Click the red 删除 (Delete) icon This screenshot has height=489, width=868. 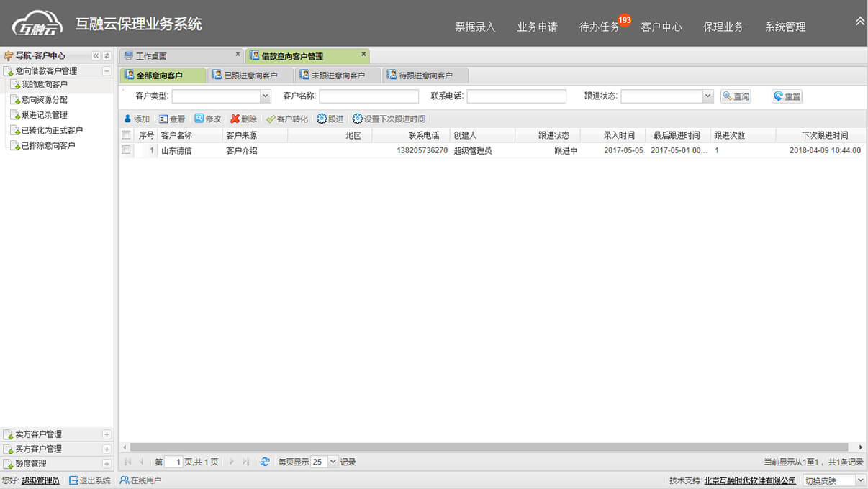click(x=235, y=119)
